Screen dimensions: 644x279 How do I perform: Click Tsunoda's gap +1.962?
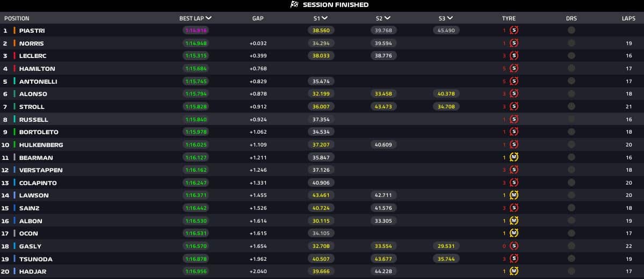[258, 259]
